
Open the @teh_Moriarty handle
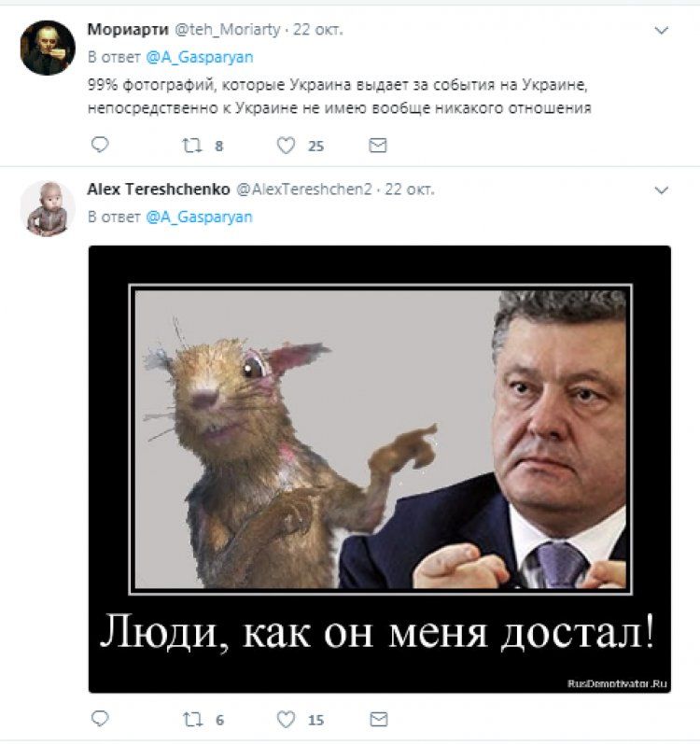(x=228, y=30)
